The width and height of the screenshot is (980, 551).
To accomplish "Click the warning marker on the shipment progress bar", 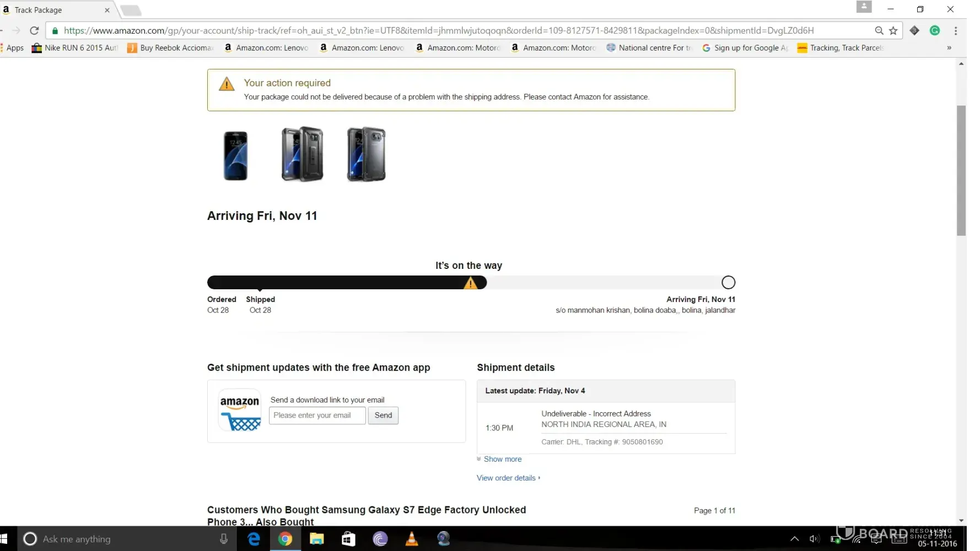I will [x=470, y=283].
